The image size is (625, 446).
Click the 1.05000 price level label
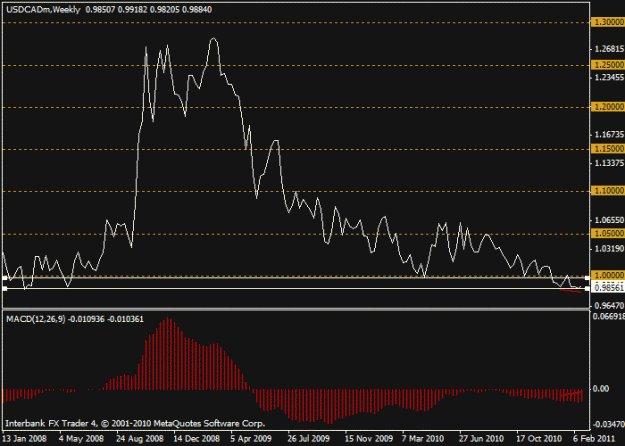click(x=608, y=233)
